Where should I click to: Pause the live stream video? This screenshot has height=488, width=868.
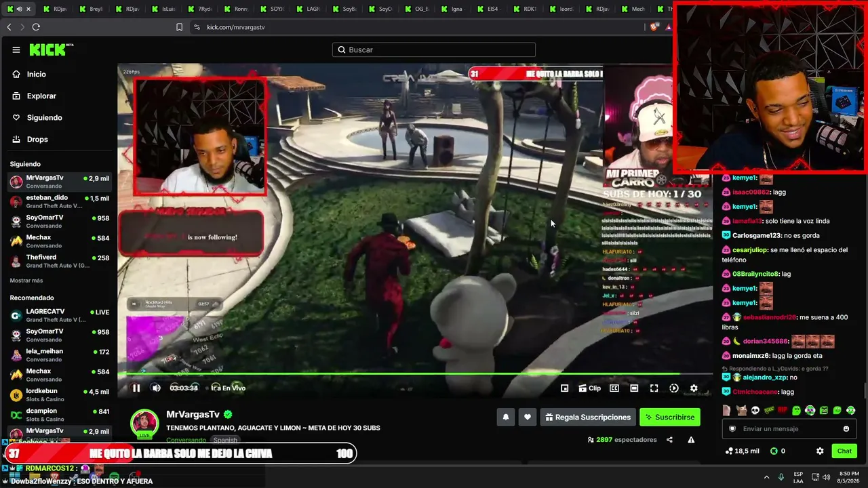pos(136,388)
